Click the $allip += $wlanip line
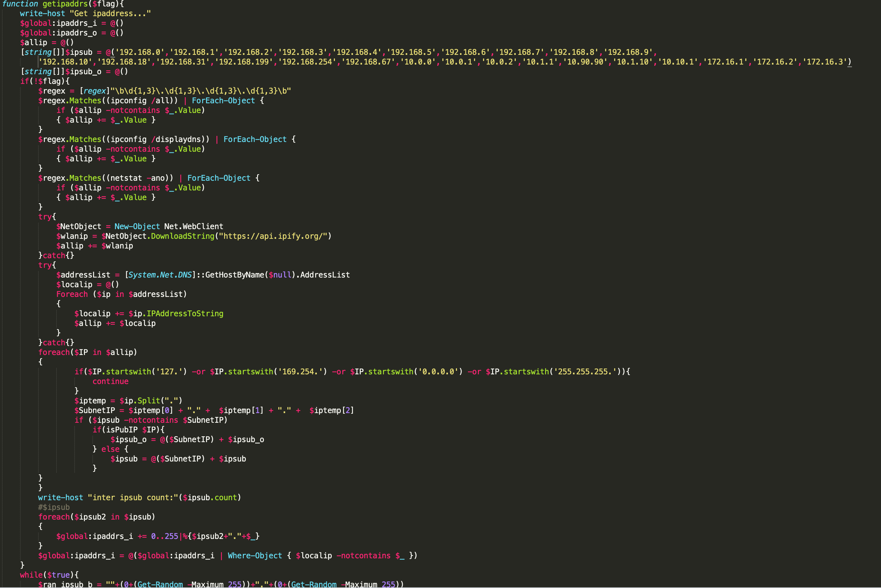Screen dimensions: 881x588 [x=95, y=246]
